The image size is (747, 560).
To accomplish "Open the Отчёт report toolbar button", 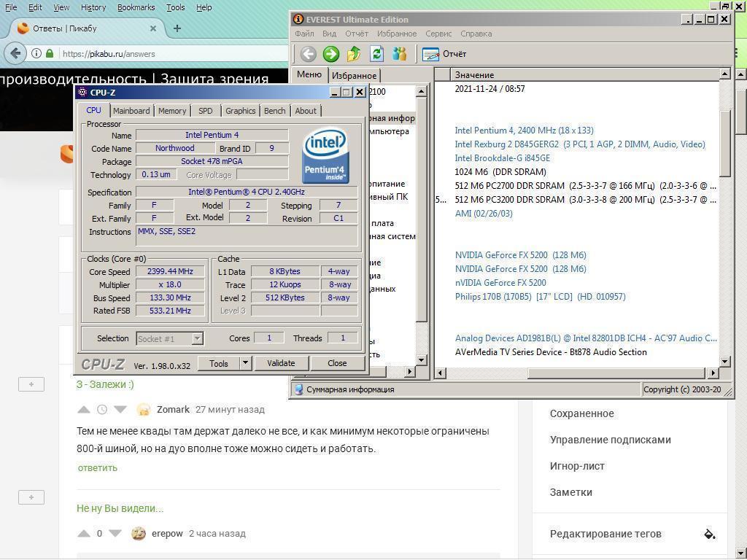I will [x=444, y=54].
